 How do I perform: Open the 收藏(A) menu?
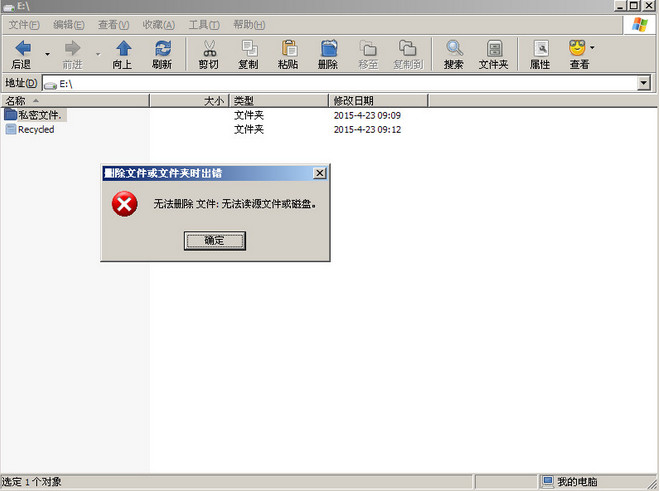pos(159,25)
